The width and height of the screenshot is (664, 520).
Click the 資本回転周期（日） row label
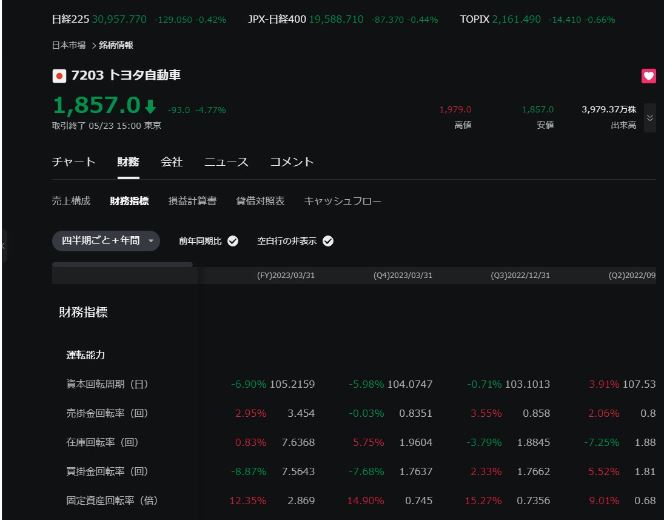click(107, 384)
